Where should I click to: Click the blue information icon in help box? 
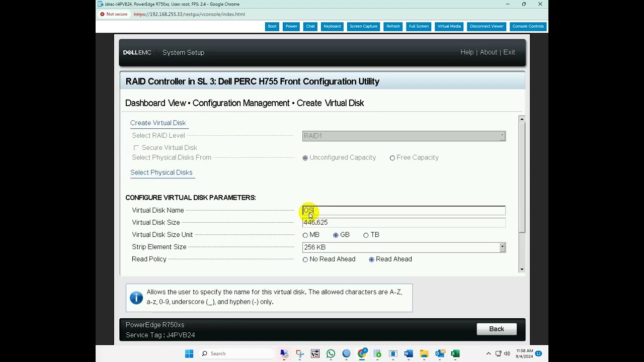136,298
